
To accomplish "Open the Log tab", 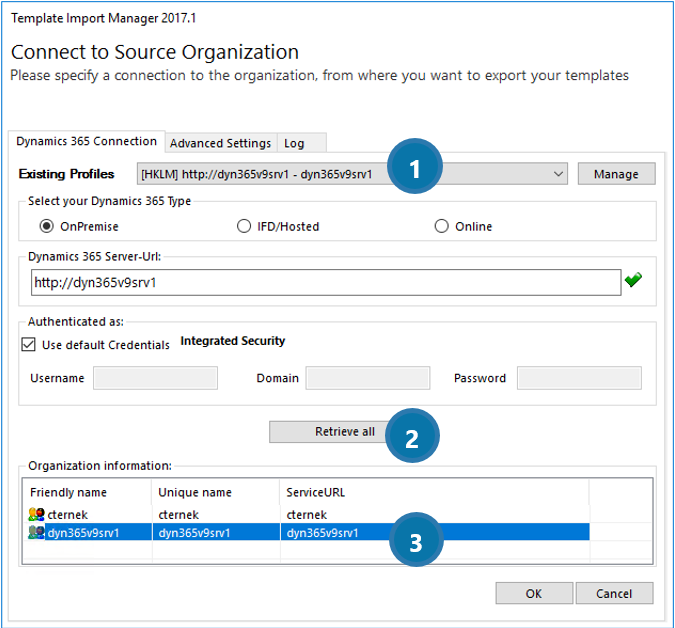I will click(x=301, y=143).
